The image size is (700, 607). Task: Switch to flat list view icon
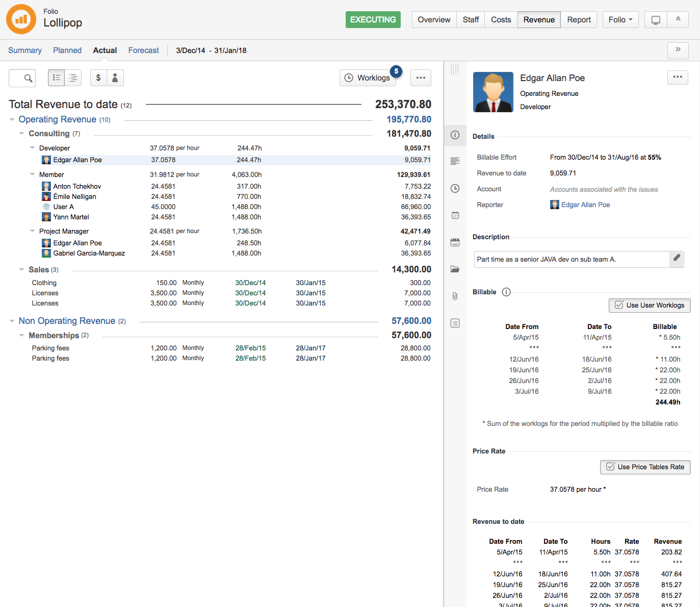[x=57, y=78]
